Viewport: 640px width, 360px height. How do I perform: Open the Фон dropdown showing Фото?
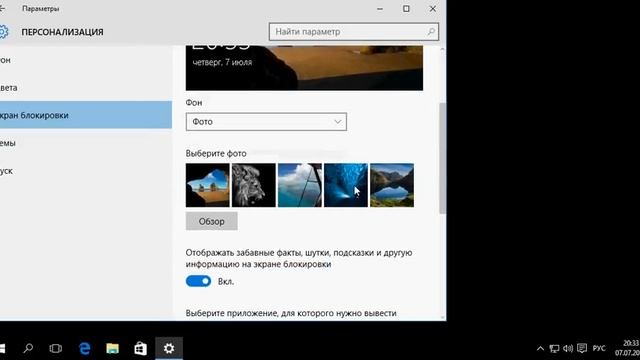tap(266, 122)
